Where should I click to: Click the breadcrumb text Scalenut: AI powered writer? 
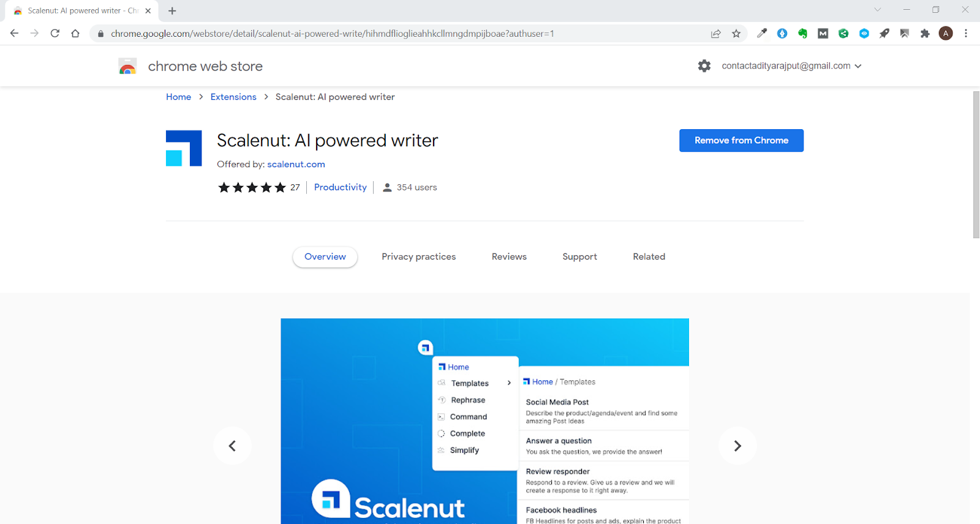click(335, 97)
